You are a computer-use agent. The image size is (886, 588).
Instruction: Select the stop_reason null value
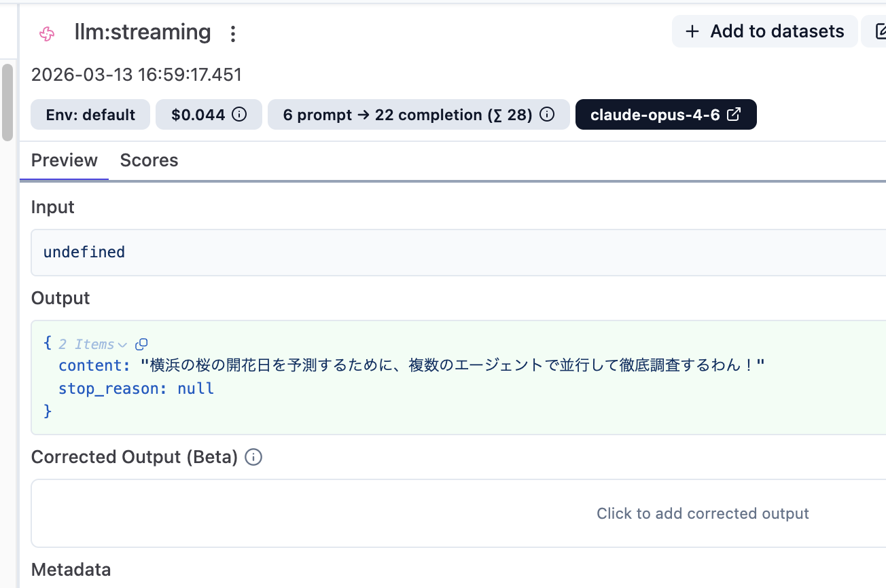point(196,388)
